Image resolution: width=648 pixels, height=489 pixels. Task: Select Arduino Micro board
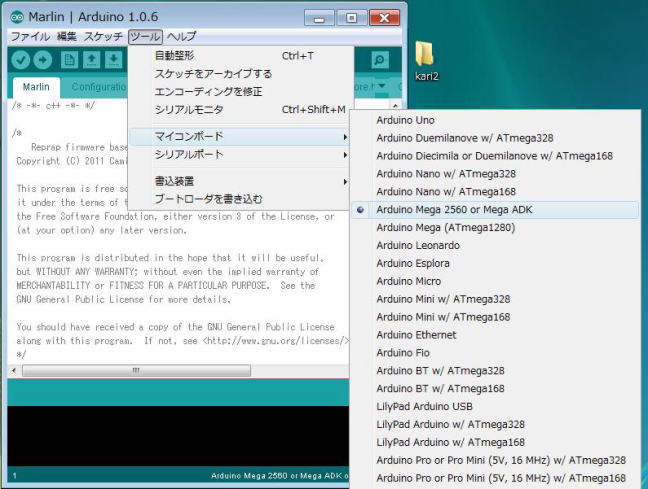495,281
